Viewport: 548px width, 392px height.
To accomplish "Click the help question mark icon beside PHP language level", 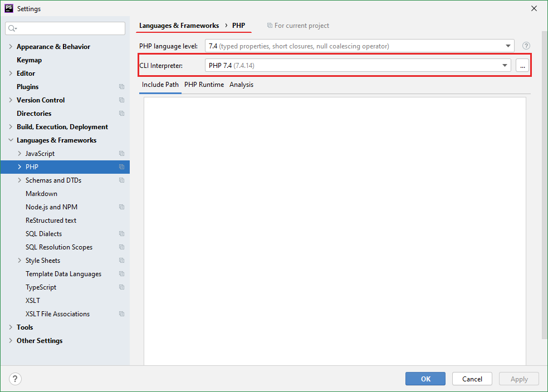I will coord(526,46).
